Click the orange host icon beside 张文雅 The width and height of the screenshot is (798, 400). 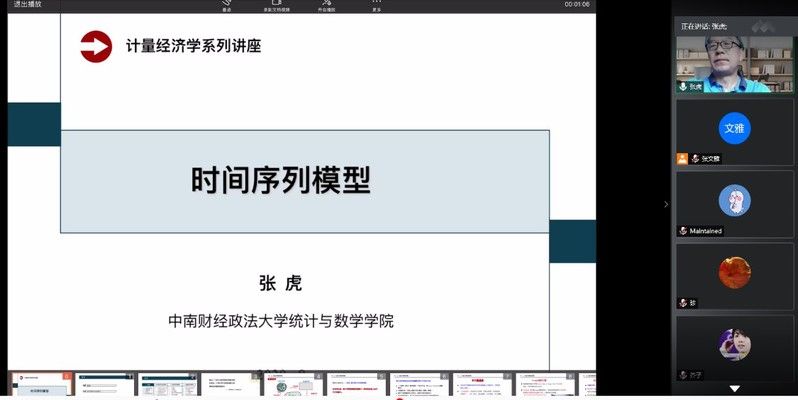click(x=682, y=159)
